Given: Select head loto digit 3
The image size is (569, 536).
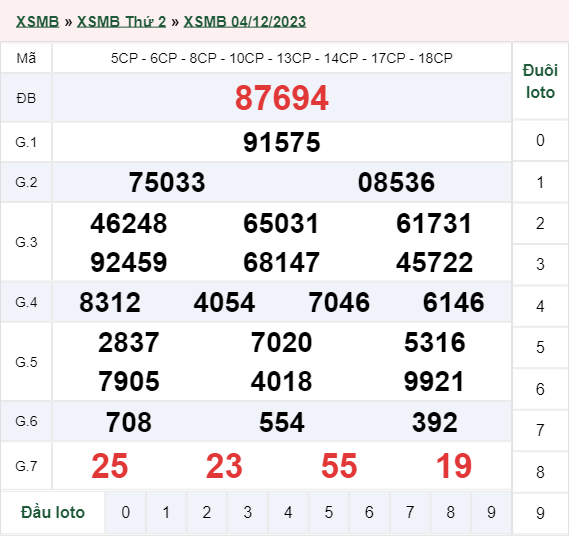Looking at the screenshot, I should point(247,512).
